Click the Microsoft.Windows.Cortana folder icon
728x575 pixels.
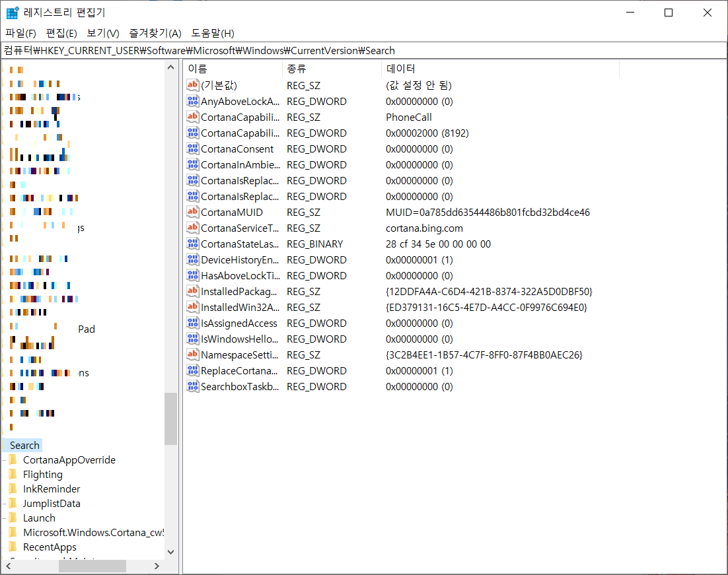[x=13, y=532]
